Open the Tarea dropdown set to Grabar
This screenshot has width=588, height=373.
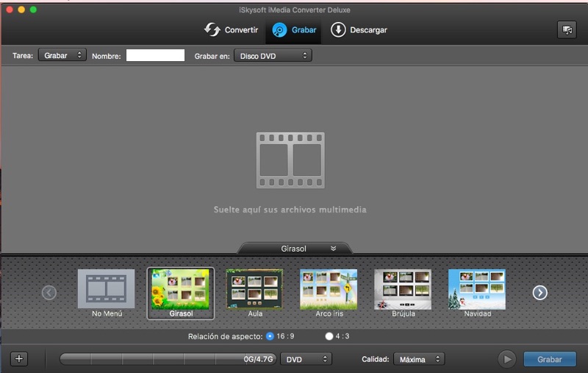point(62,55)
